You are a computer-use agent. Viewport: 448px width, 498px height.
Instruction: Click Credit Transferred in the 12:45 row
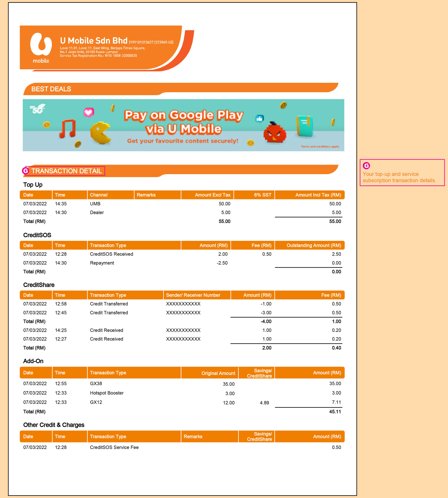(x=109, y=313)
